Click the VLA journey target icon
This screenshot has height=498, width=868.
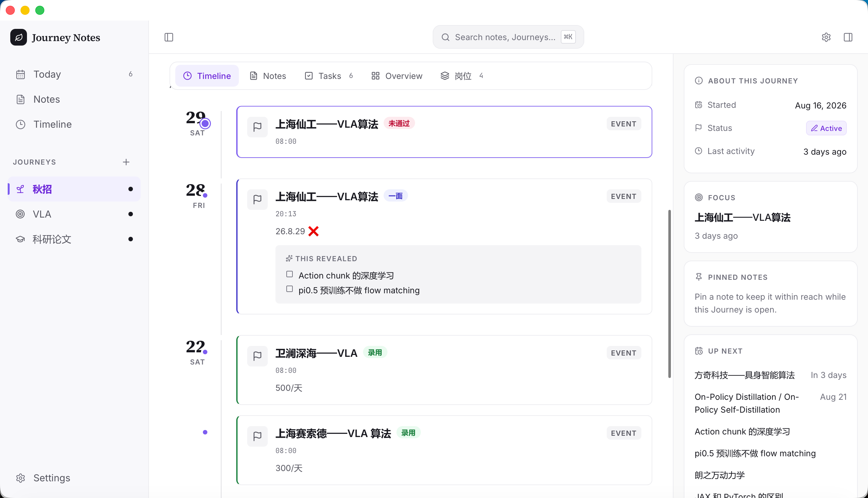pos(20,214)
